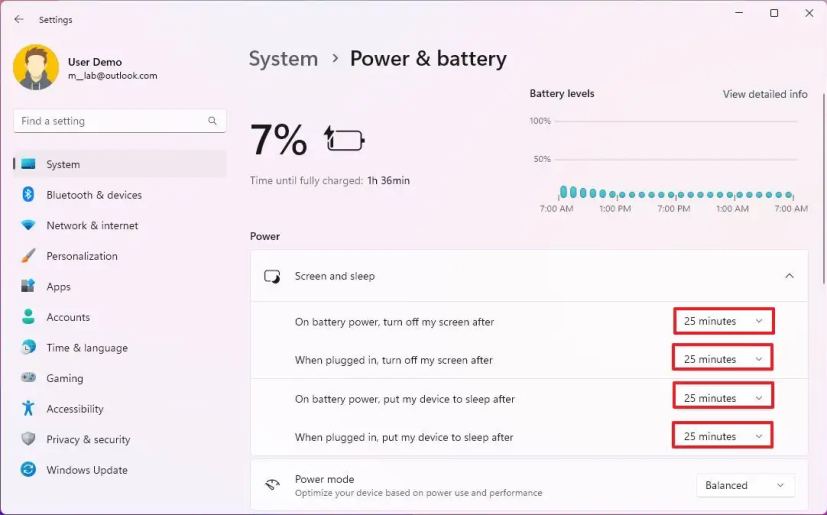Click the Gaming controller icon

click(28, 379)
